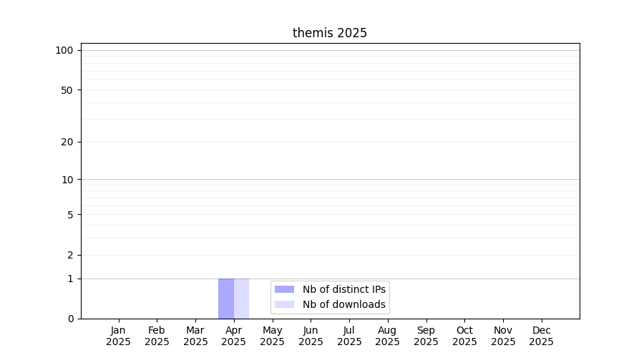Select the 'Nb of downloads' legend label
Screen dimensions: 644x358
[343, 304]
